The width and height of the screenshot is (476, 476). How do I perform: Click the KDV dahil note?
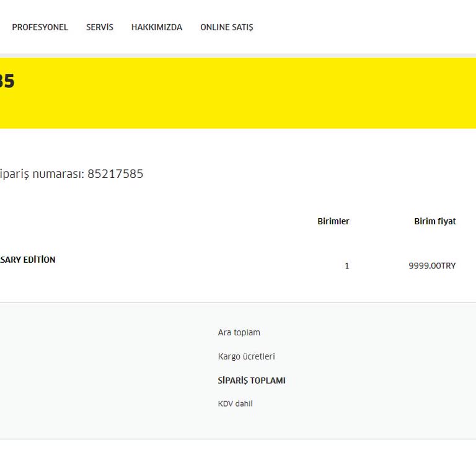pos(235,404)
